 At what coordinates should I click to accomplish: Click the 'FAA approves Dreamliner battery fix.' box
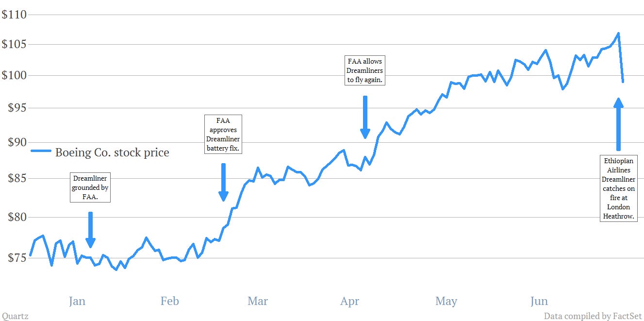pos(223,134)
